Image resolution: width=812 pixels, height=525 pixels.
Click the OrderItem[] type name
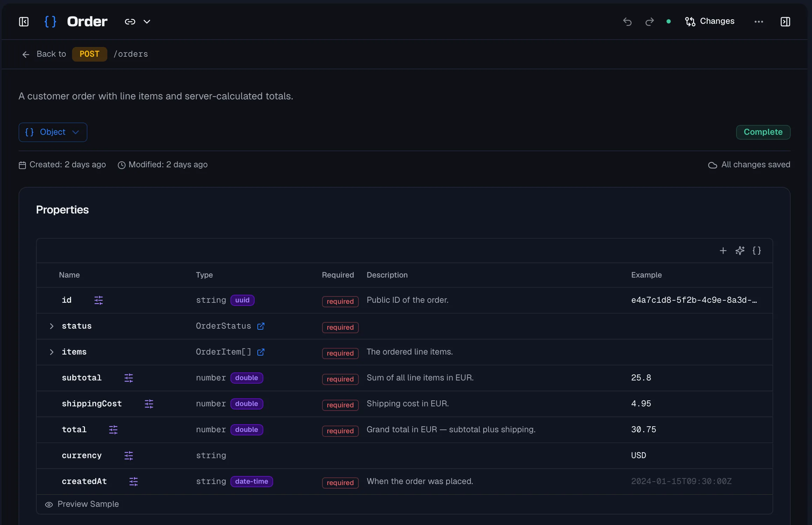[223, 352]
